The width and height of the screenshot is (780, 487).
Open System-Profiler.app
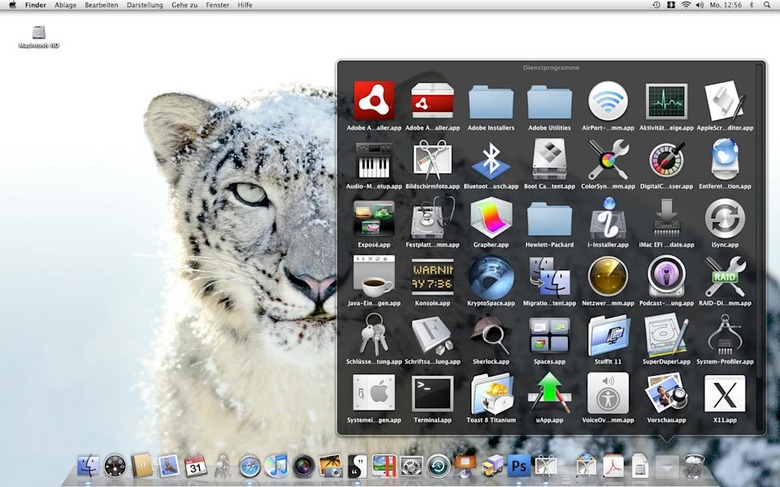coord(725,335)
